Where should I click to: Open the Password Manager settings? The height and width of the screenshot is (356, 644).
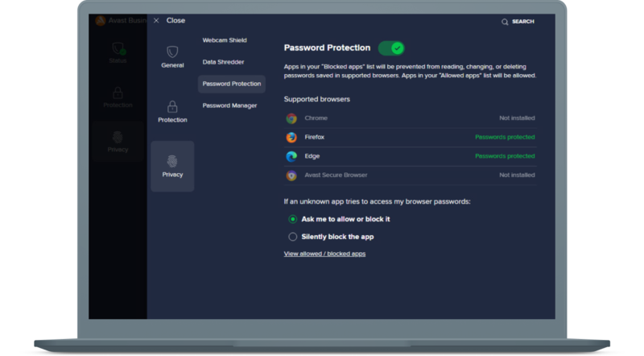tap(229, 106)
